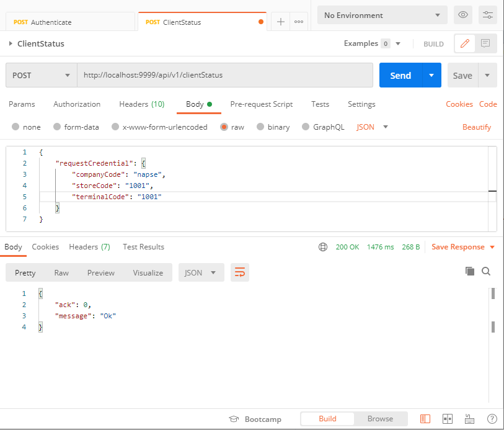This screenshot has height=430, width=504.
Task: Open the request Settings tab
Action: click(x=361, y=104)
